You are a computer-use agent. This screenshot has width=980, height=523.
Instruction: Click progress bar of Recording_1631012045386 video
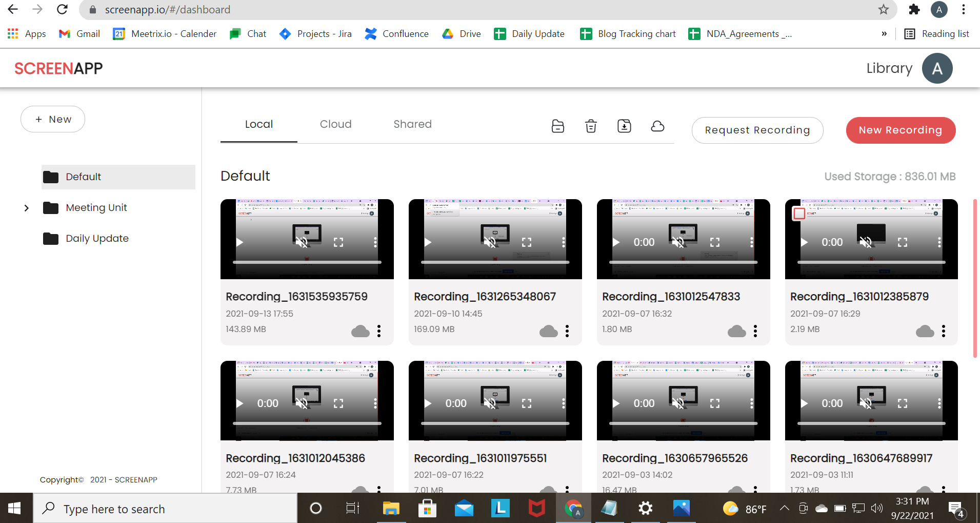click(307, 423)
